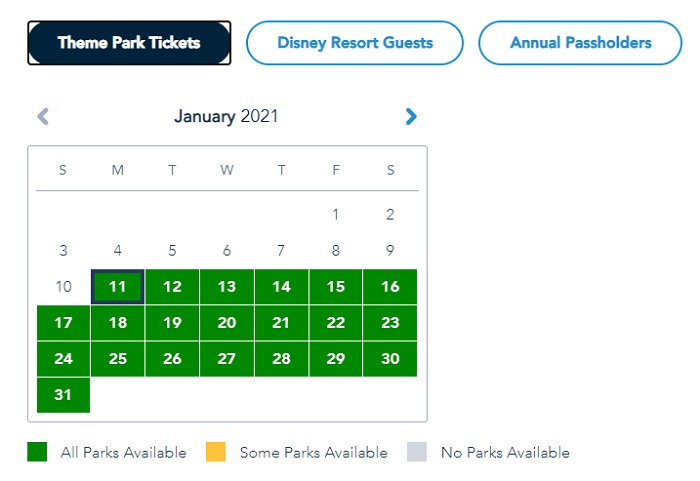Go to the previous month arrow
This screenshot has width=700, height=481.
click(x=42, y=117)
